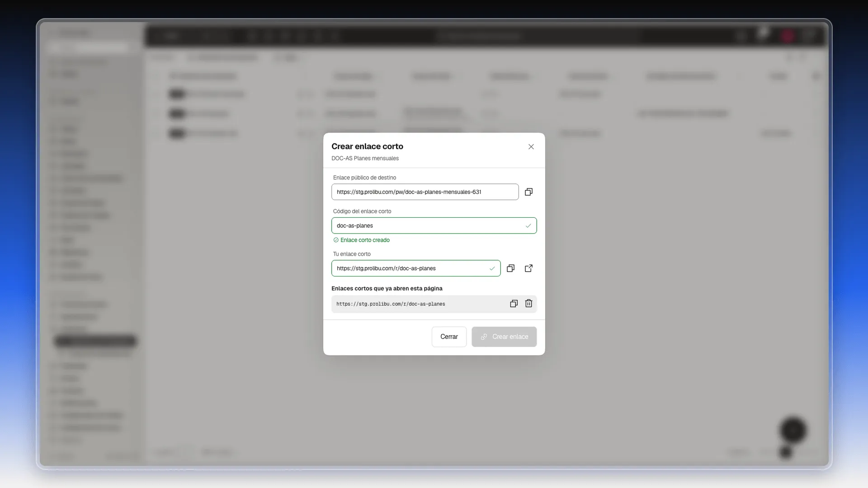Select the listed short link URL text
The width and height of the screenshot is (868, 488).
coord(391,304)
